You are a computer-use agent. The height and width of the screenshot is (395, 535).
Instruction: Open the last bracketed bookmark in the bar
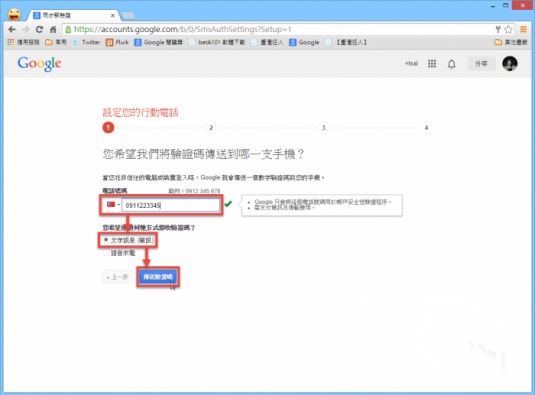point(347,42)
